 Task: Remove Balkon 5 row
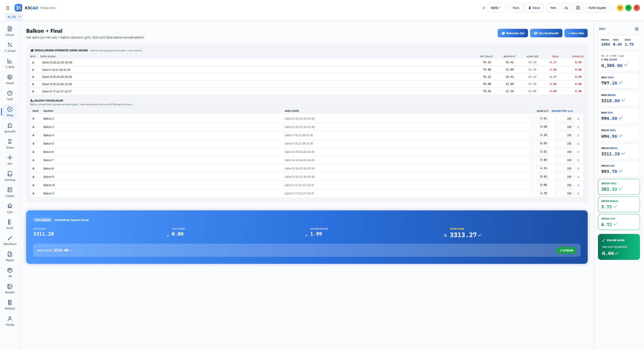tap(578, 144)
